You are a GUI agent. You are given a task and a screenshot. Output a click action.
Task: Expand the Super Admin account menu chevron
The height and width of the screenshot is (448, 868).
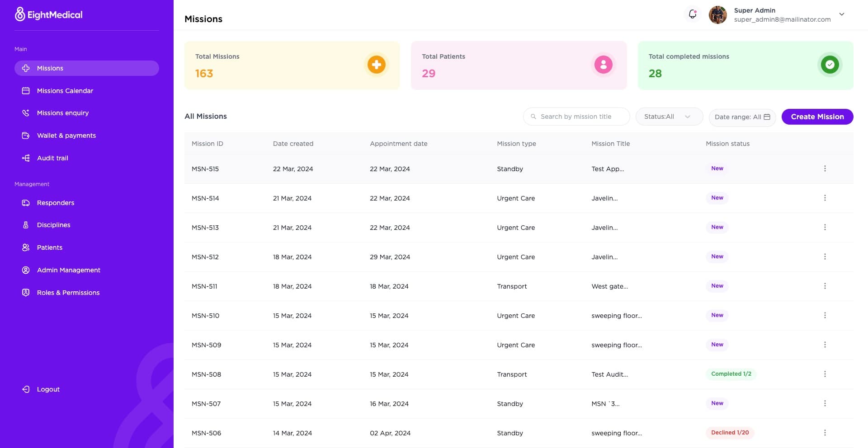[842, 14]
